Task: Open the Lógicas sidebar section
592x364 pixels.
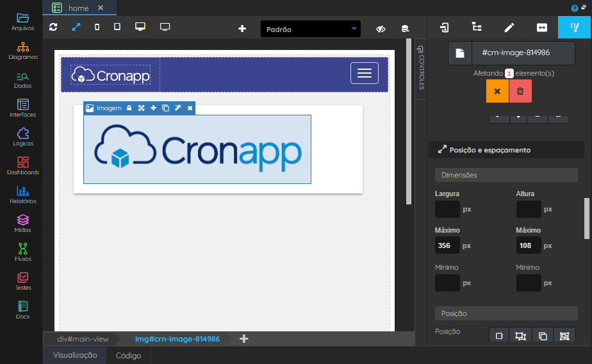Action: (22, 137)
